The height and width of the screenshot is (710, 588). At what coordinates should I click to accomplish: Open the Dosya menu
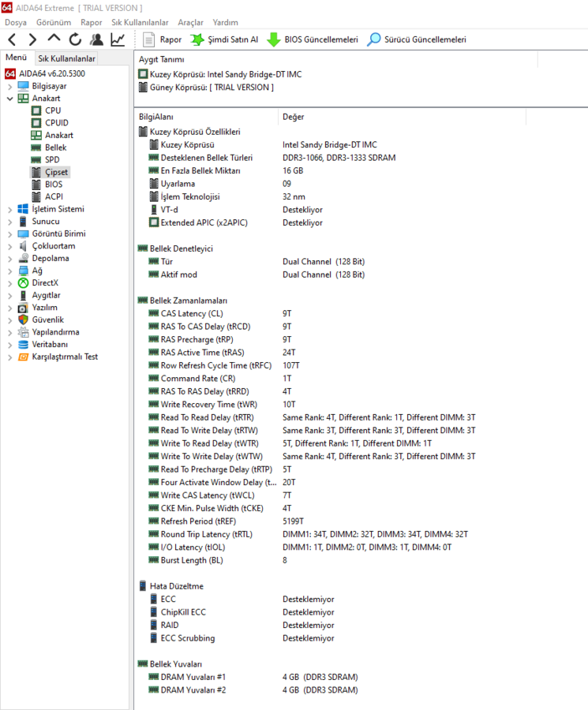point(16,22)
